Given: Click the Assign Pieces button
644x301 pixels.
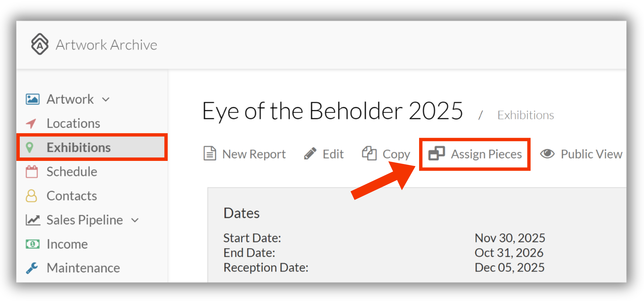Looking at the screenshot, I should pos(475,154).
